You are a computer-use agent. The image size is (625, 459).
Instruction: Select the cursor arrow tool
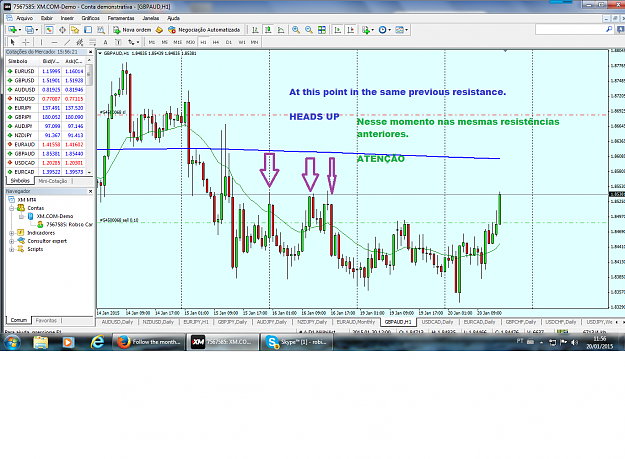pos(12,42)
